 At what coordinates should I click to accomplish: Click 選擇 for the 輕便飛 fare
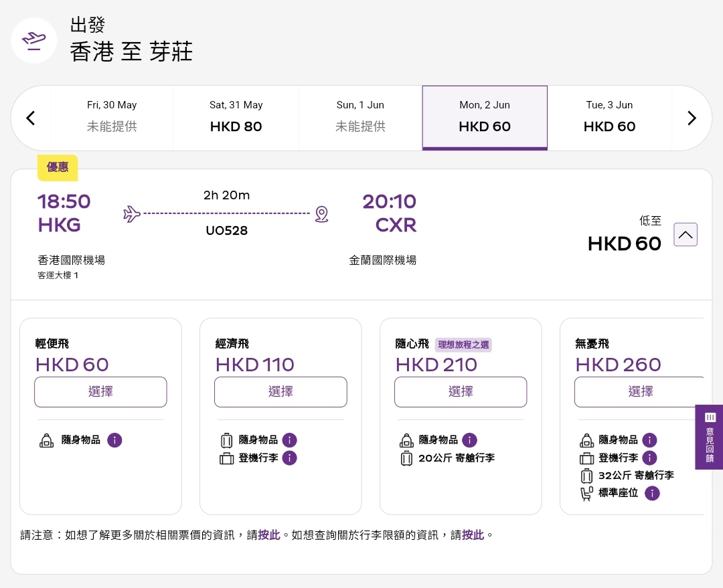point(100,392)
